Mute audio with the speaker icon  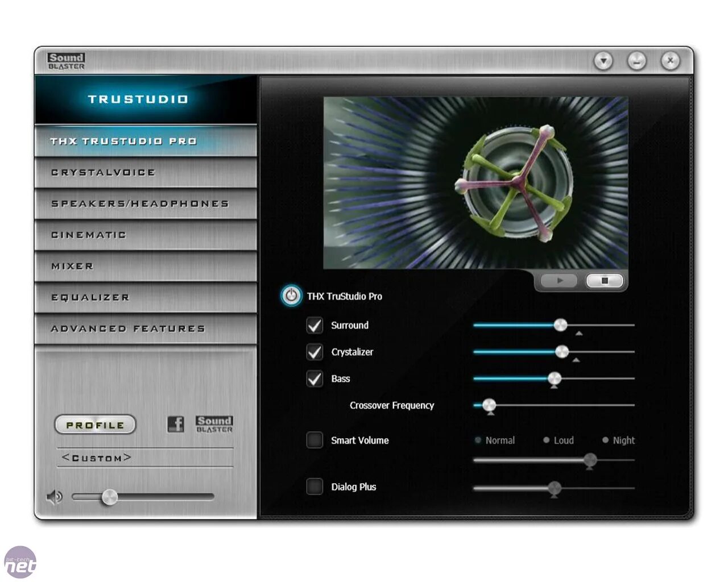coord(54,497)
